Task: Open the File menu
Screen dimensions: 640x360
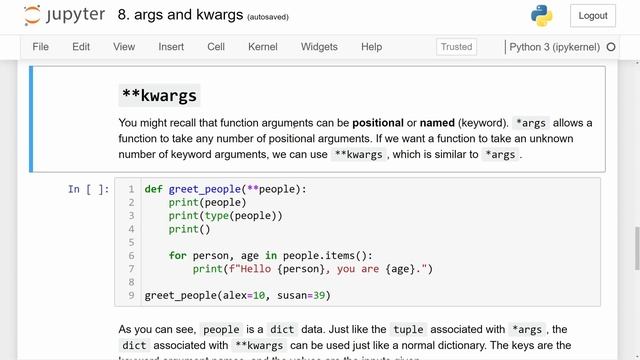Action: click(40, 47)
